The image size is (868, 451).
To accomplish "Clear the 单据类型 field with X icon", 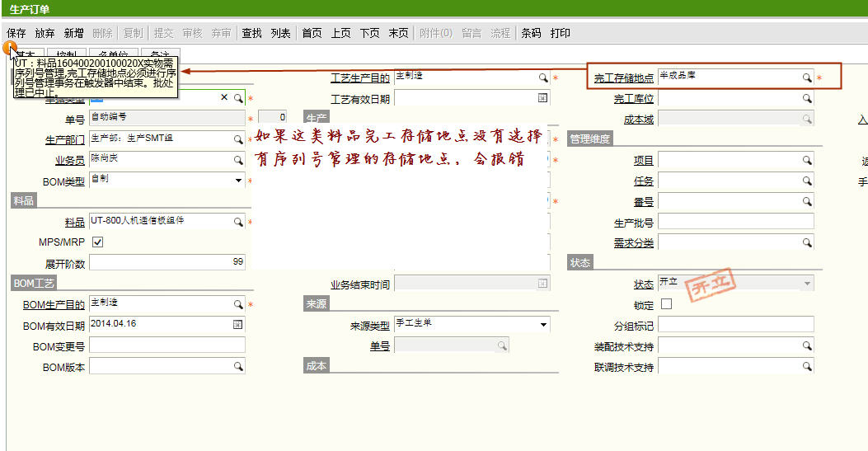I will click(x=224, y=98).
